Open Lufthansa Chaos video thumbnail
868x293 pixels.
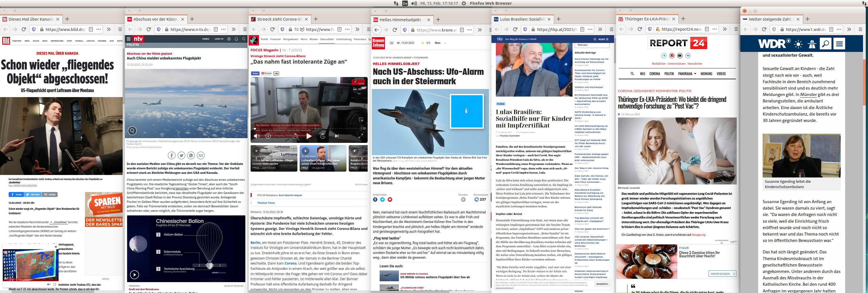(x=274, y=158)
